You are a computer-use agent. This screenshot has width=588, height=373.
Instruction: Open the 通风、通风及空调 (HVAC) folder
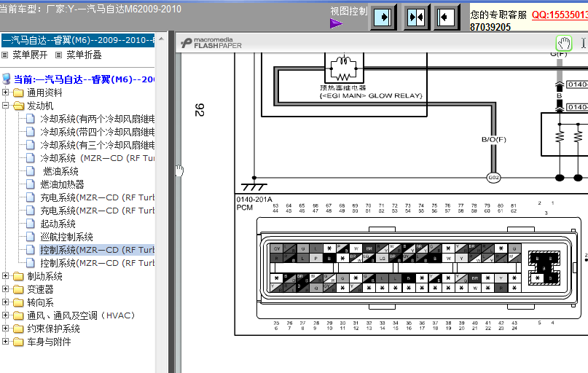click(81, 315)
